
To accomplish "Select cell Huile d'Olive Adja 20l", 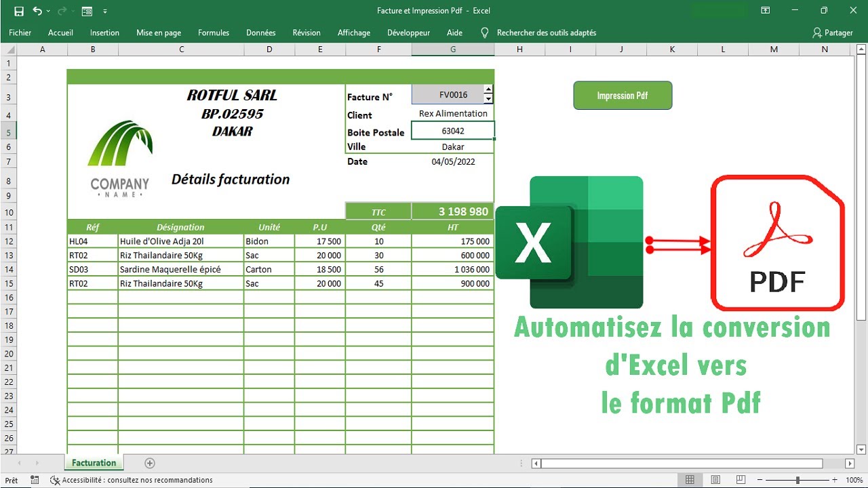I will pyautogui.click(x=181, y=241).
